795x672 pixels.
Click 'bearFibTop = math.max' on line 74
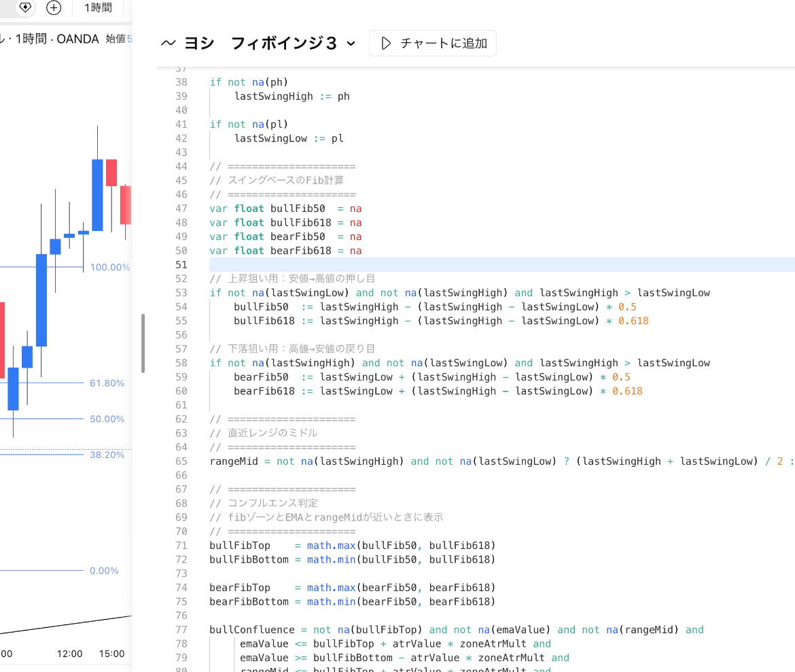click(353, 588)
